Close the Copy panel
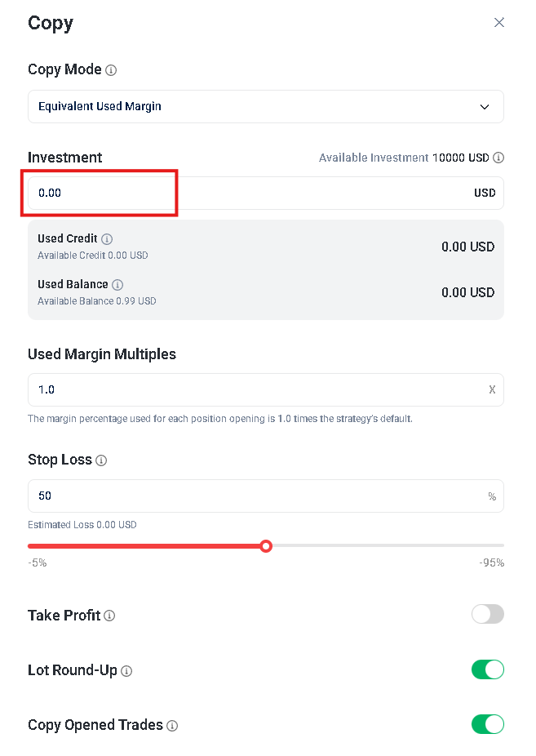The image size is (536, 756). click(499, 23)
